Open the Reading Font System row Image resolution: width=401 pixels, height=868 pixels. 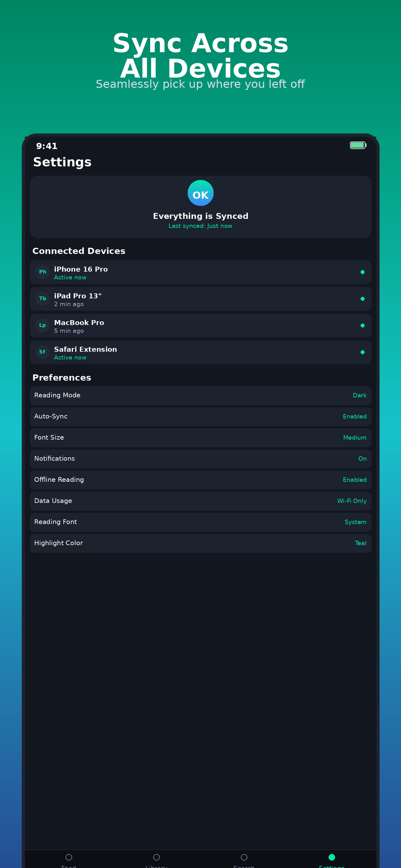(200, 522)
